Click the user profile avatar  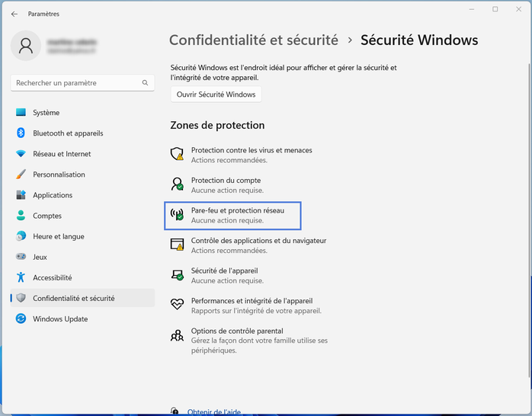[x=26, y=46]
